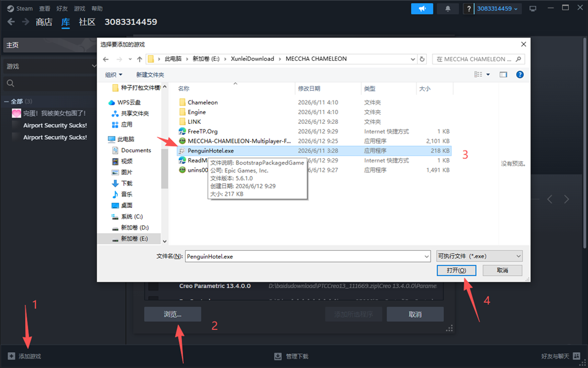Select the Chameleon folder

(203, 102)
